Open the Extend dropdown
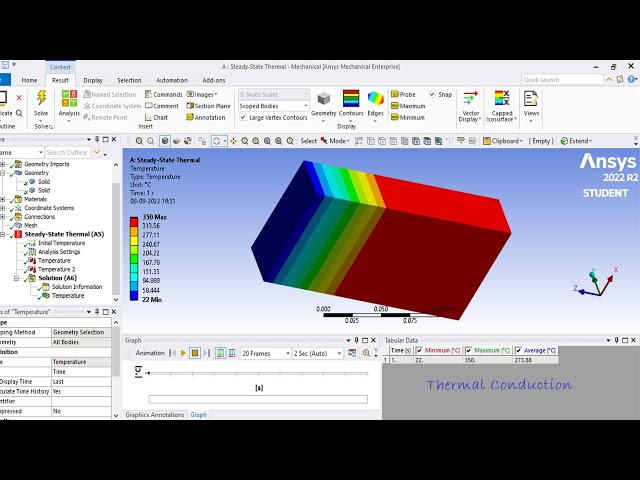 (576, 141)
